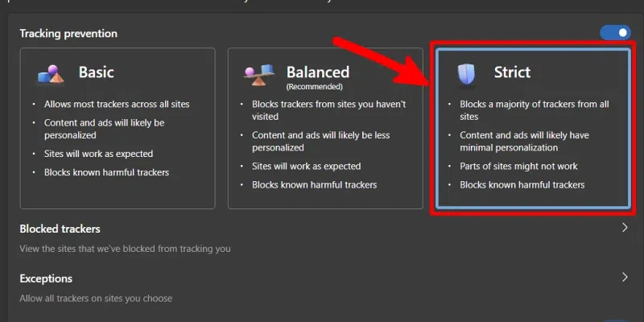Choose the Balanced (Recommended) option
The image size is (644, 322).
click(325, 129)
